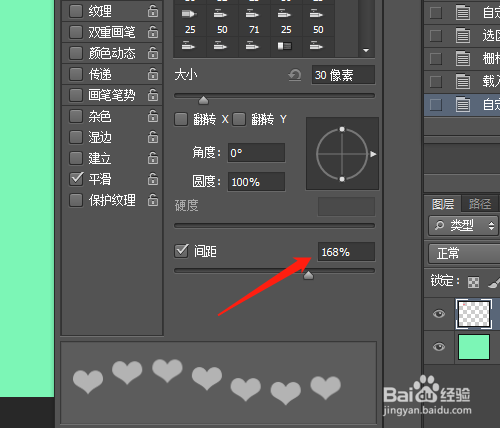Image resolution: width=500 pixels, height=428 pixels.
Task: Enable the 画笔笔势 checkbox
Action: coord(76,95)
